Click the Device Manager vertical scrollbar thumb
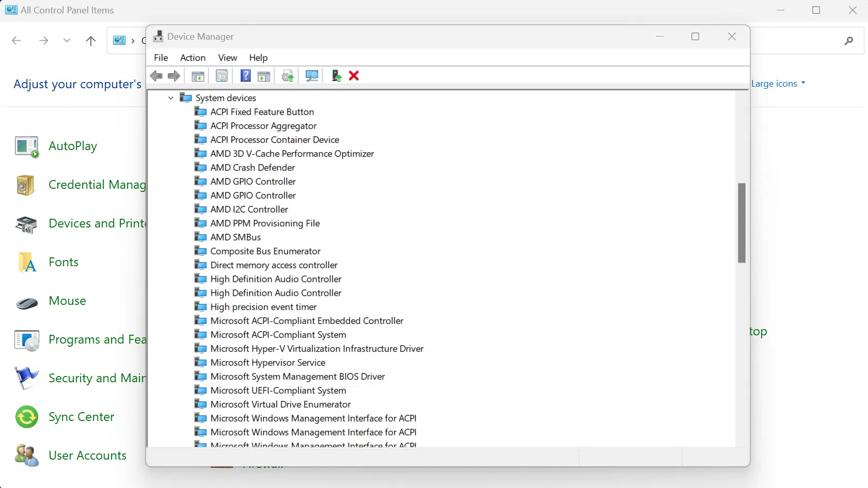The height and width of the screenshot is (488, 868). 742,223
